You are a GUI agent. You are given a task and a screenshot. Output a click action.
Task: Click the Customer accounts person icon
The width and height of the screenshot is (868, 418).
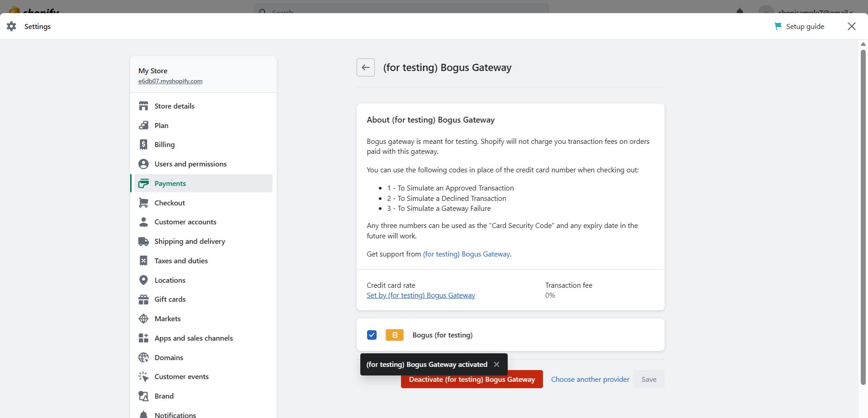coord(144,222)
